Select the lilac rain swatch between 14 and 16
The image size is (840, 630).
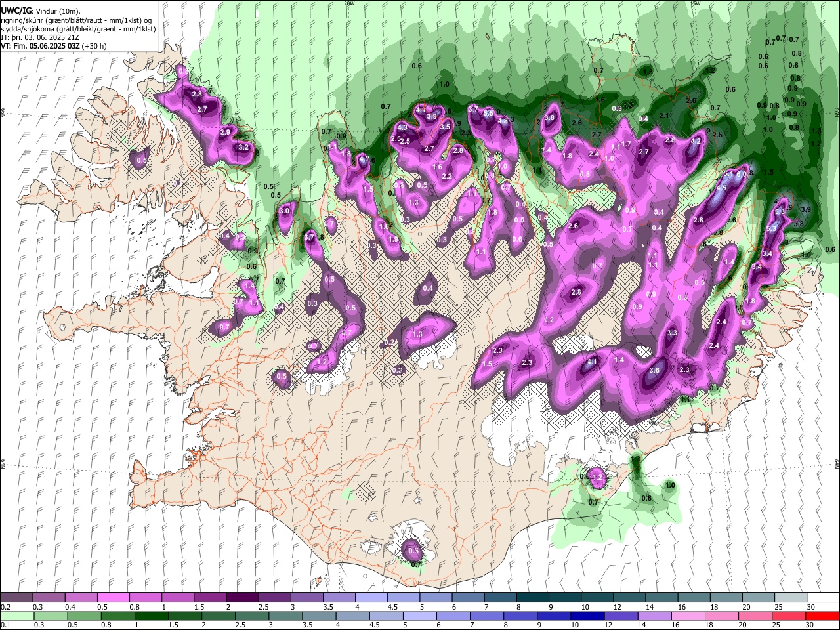pos(654,616)
